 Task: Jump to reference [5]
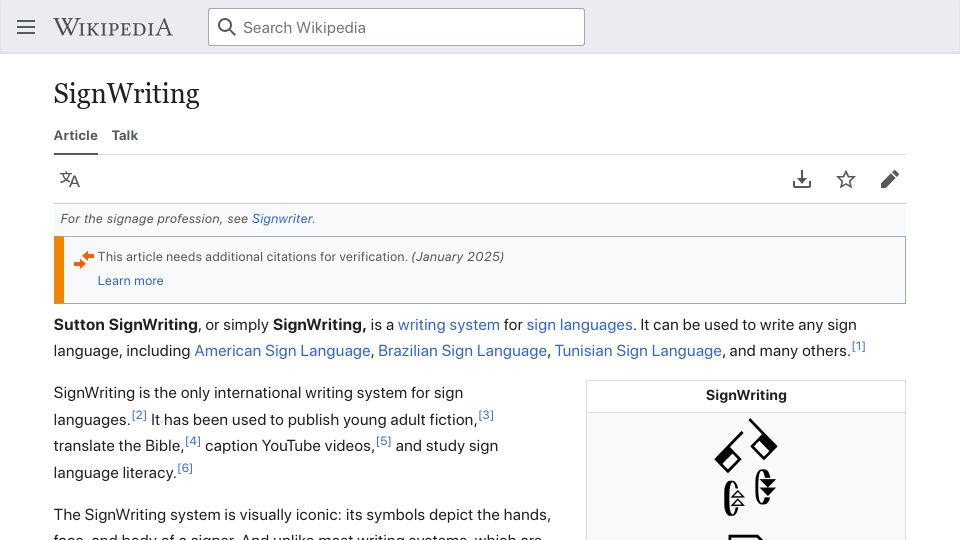383,441
